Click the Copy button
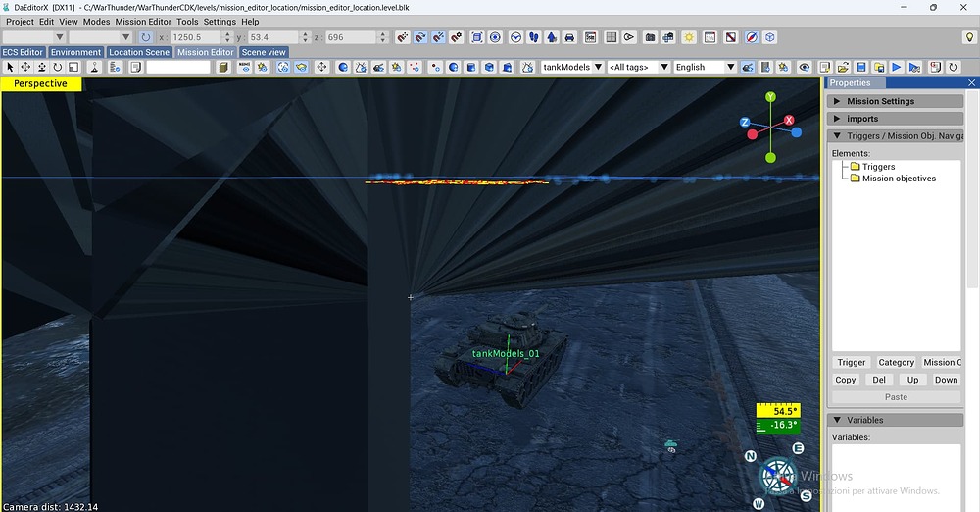 845,380
